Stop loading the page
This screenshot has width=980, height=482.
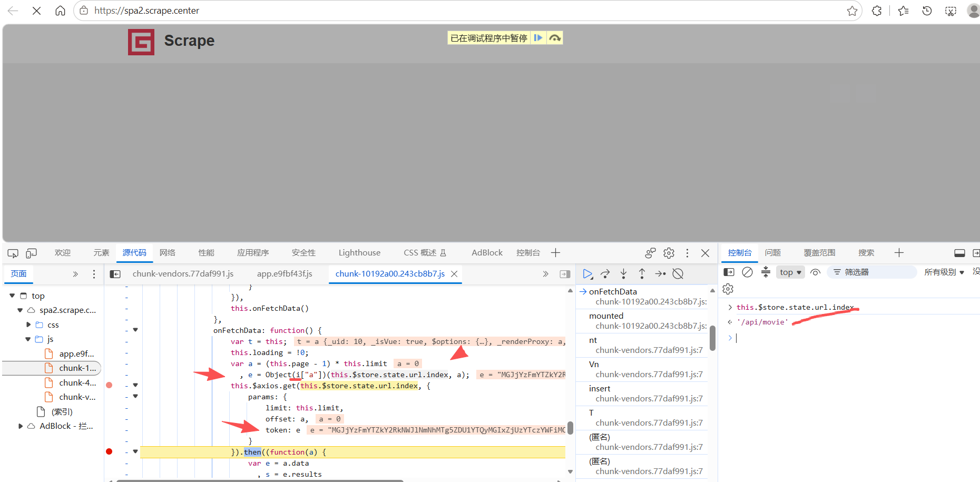point(36,11)
